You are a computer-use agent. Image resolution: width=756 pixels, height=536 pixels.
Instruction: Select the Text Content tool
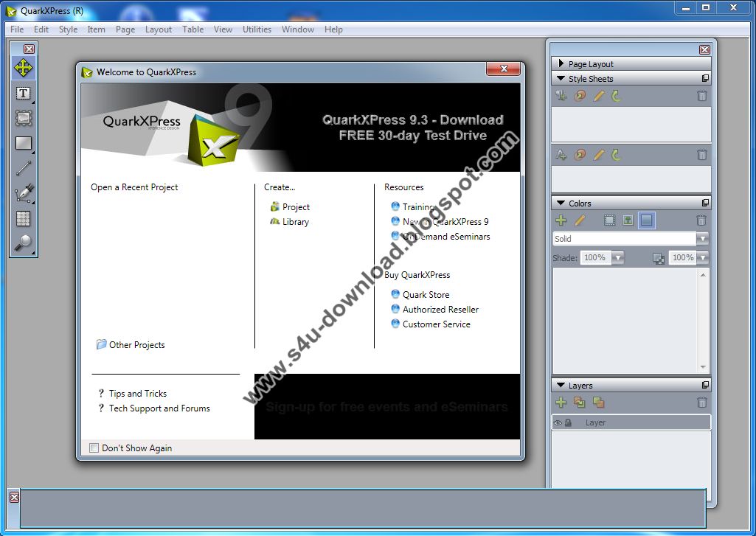click(23, 93)
